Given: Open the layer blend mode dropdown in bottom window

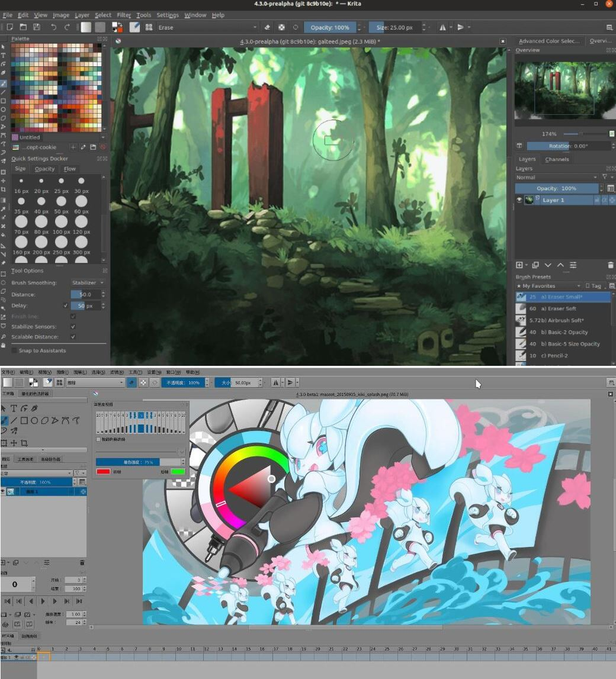Looking at the screenshot, I should coord(36,473).
